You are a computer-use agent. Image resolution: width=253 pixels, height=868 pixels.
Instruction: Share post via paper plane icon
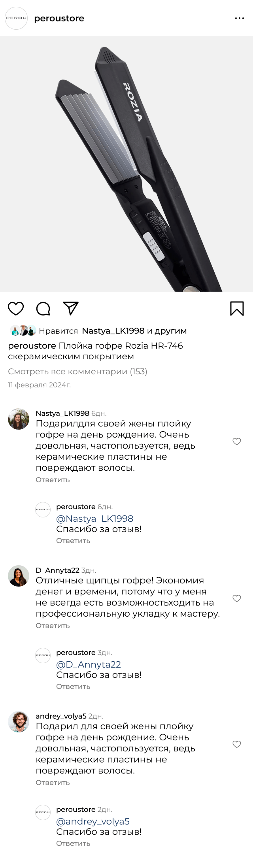point(71,308)
